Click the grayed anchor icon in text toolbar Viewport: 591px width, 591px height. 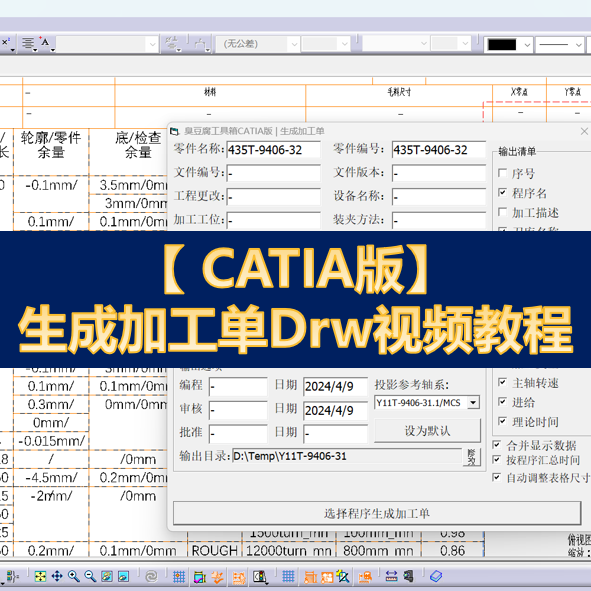point(201,44)
